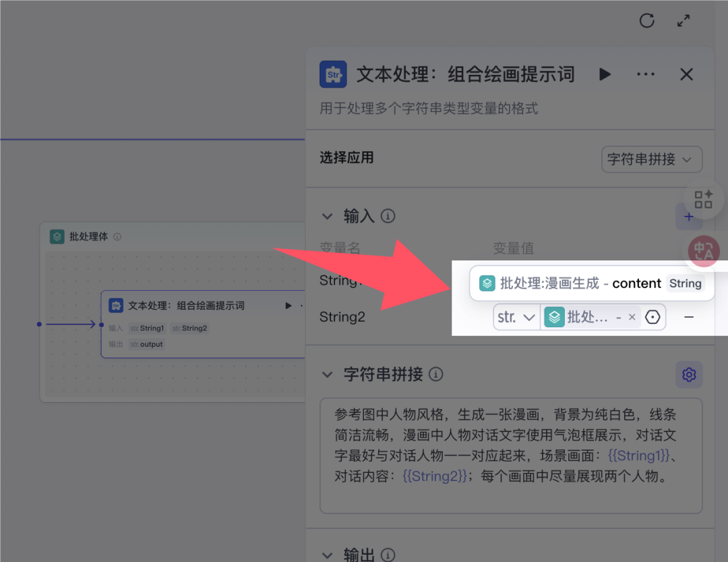Click the input connection port of the canvas node
This screenshot has width=728, height=562.
pyautogui.click(x=101, y=325)
